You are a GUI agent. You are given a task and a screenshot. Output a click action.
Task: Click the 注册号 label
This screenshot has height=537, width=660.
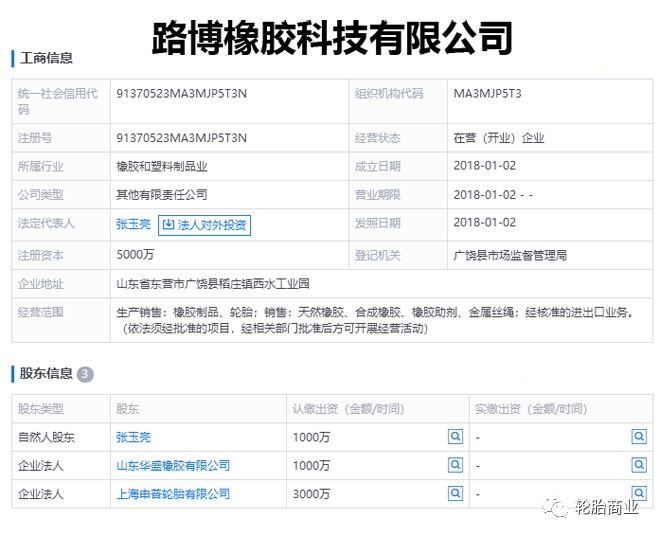(x=35, y=138)
